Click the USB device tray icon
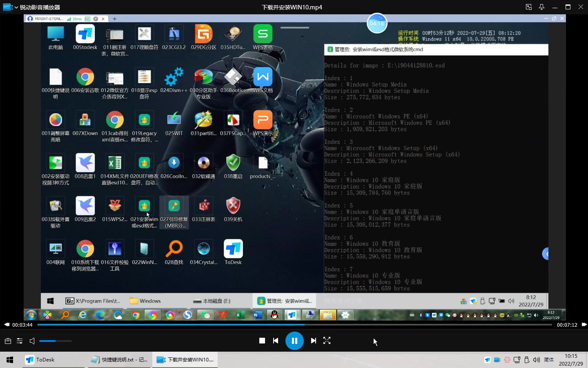588x368 pixels. pos(527,360)
